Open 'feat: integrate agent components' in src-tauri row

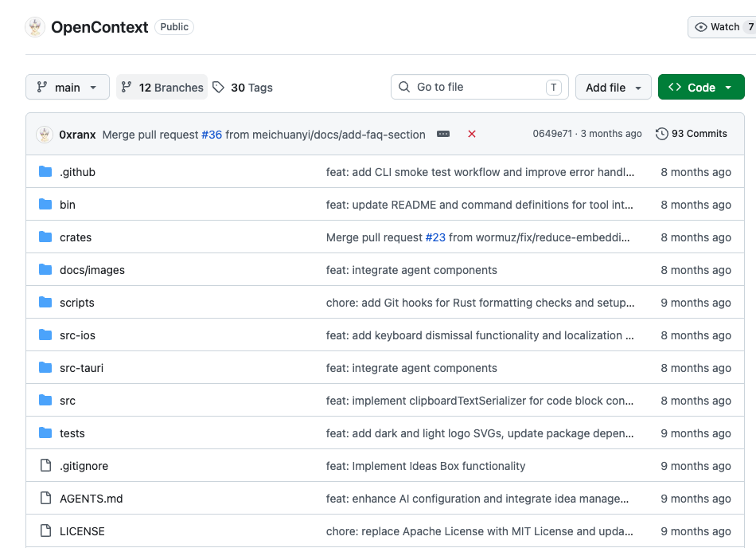411,368
